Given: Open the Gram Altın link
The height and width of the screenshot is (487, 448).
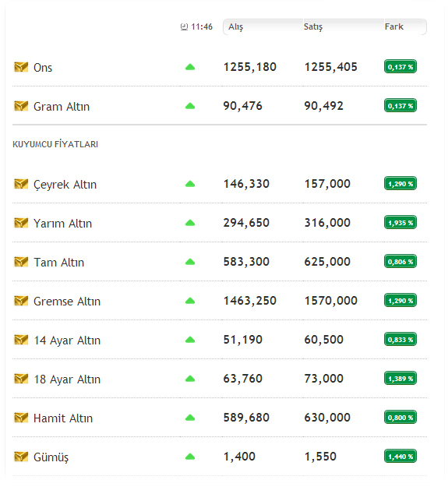Looking at the screenshot, I should 62,107.
